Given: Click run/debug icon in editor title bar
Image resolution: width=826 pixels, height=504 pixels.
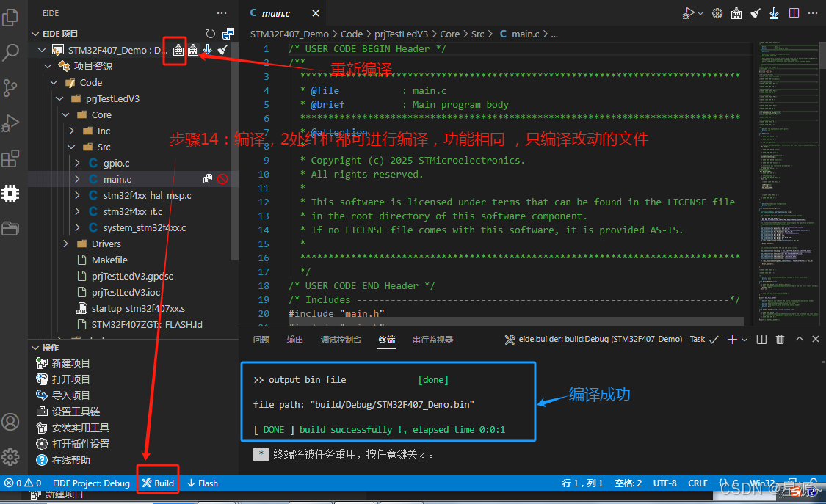Looking at the screenshot, I should (x=688, y=13).
